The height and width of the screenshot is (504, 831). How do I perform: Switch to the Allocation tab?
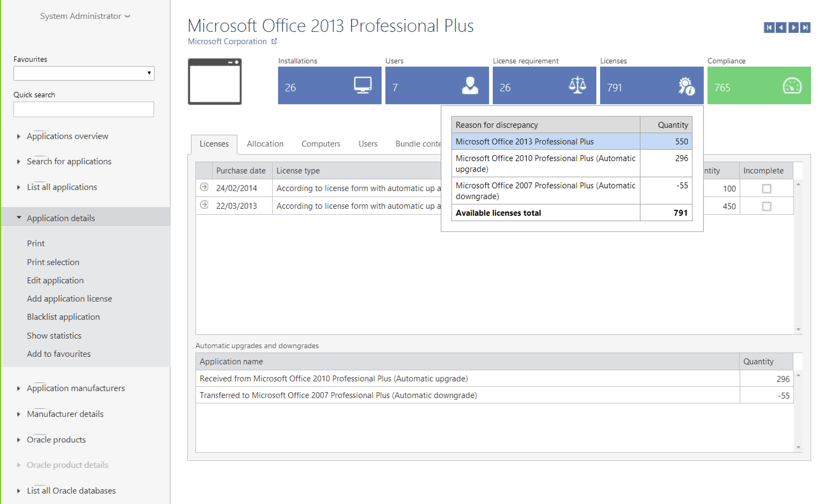point(265,144)
